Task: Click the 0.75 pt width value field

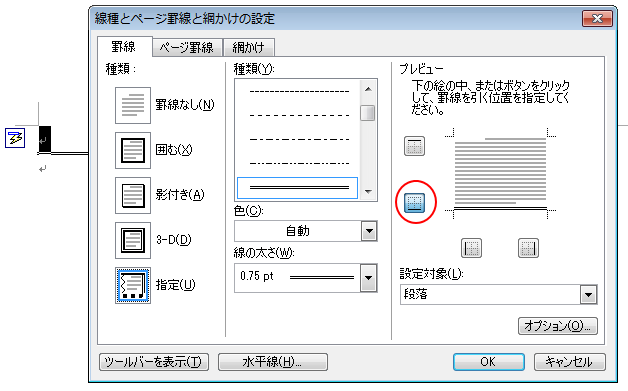Action: (x=297, y=278)
